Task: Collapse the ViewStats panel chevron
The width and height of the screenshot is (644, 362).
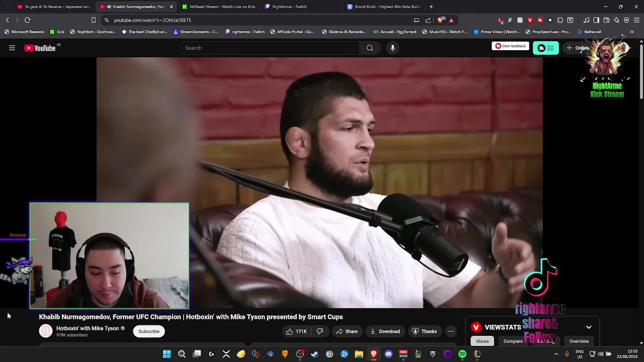Action: click(589, 327)
